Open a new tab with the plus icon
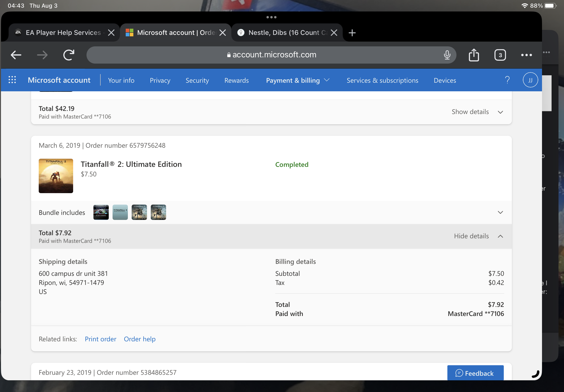The width and height of the screenshot is (564, 392). (352, 33)
